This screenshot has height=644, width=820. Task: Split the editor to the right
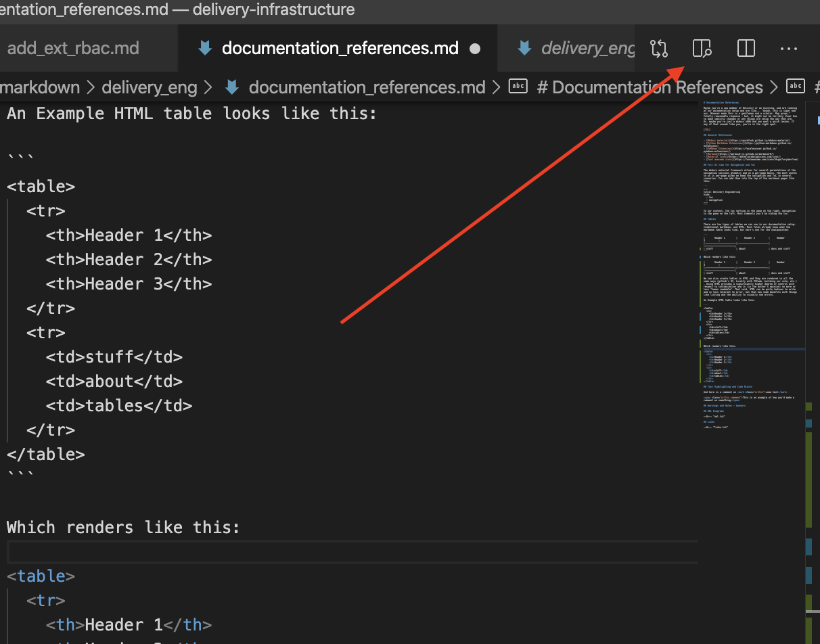tap(746, 49)
